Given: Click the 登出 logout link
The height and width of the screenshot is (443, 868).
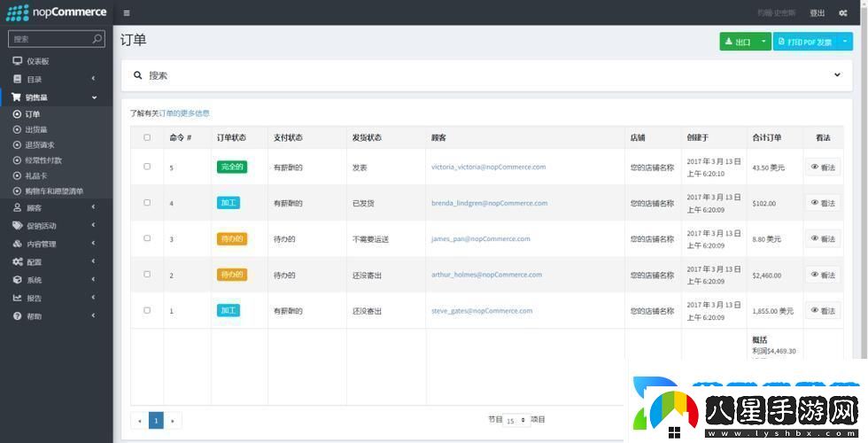Looking at the screenshot, I should point(817,12).
